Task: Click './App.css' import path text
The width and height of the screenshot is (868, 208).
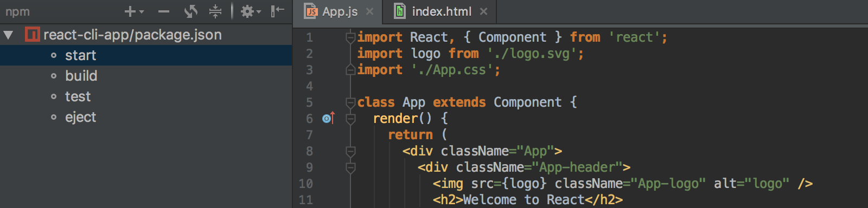Action: (x=452, y=70)
